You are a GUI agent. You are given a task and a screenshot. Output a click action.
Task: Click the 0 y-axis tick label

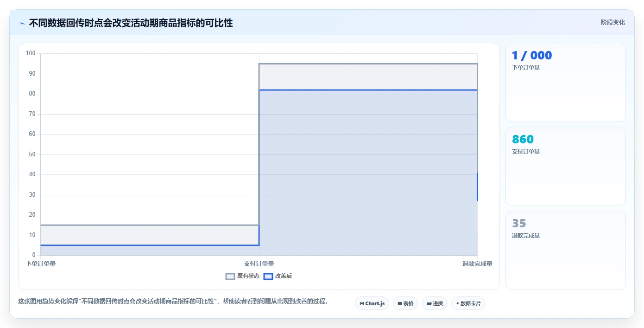coord(34,255)
